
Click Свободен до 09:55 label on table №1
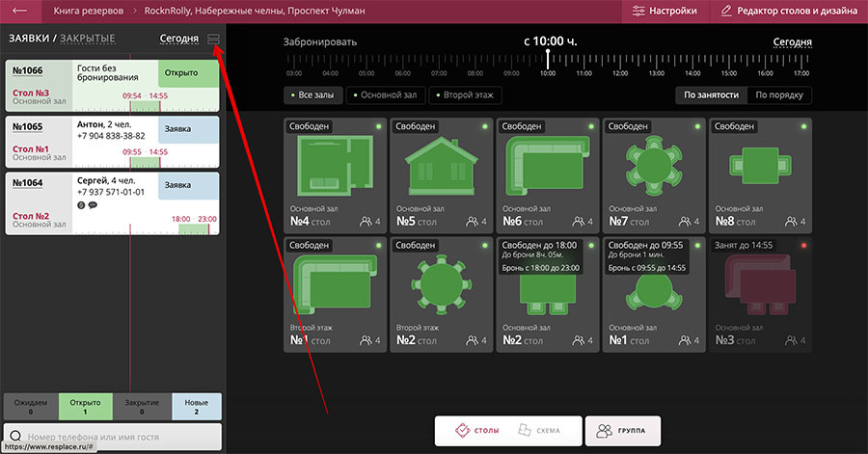(x=645, y=245)
